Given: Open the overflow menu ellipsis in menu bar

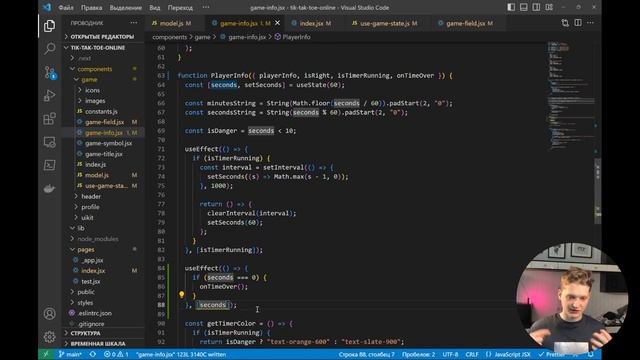Looking at the screenshot, I should click(206, 7).
